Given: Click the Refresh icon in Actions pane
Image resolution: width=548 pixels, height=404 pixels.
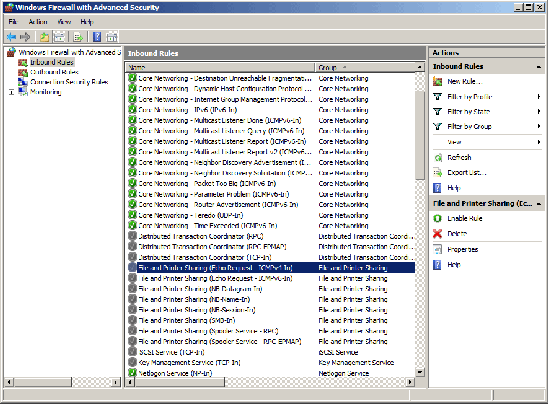Looking at the screenshot, I should tap(438, 158).
